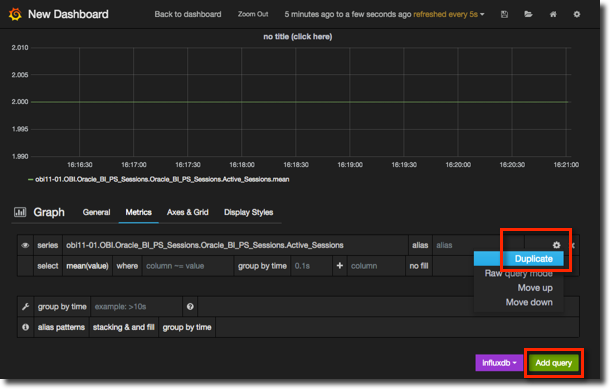
Task: Open group by time help question icon
Action: (190, 307)
